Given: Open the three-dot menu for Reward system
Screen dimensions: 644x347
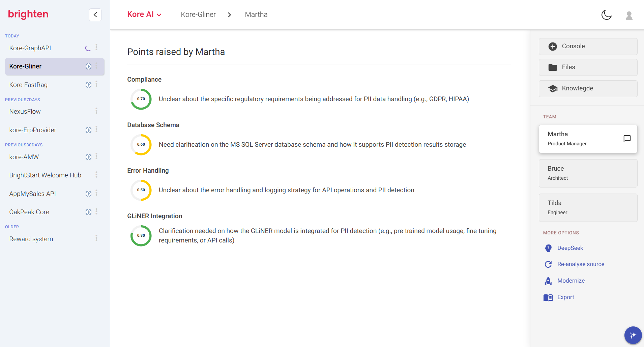Looking at the screenshot, I should [96, 238].
